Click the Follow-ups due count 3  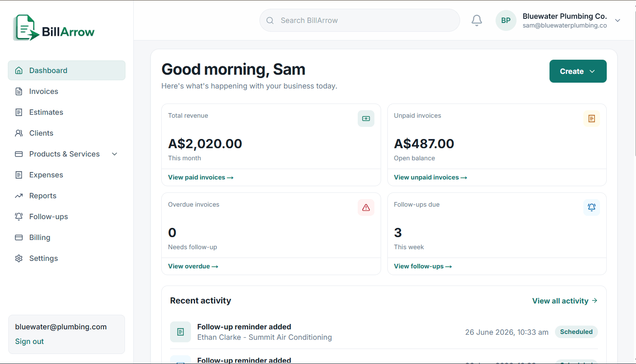398,233
